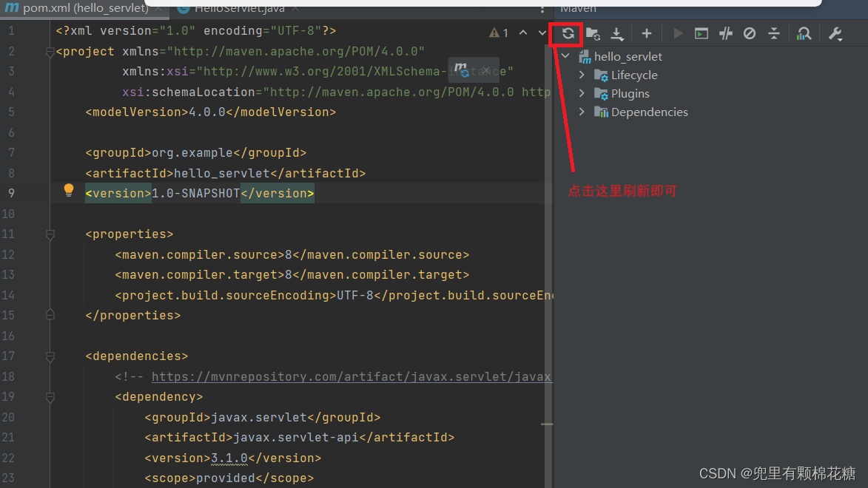Viewport: 868px width, 488px height.
Task: Dismiss the floating Maven reload popup
Action: [486, 70]
